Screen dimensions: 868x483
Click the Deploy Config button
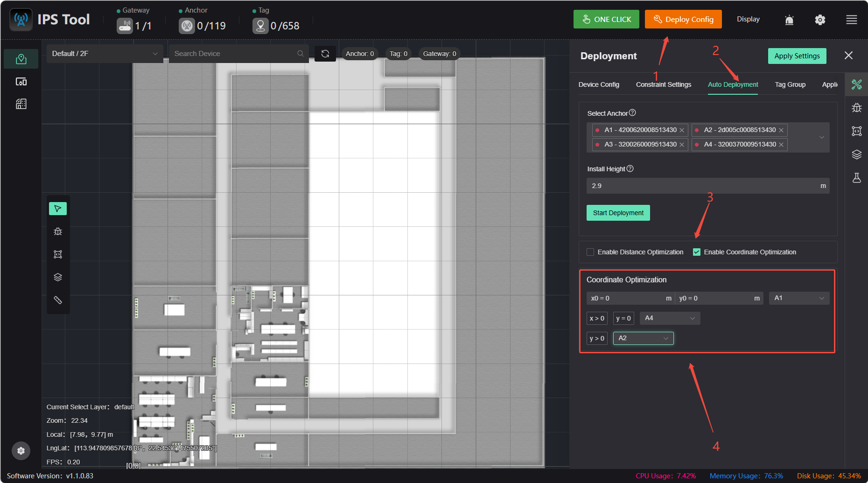(x=683, y=19)
